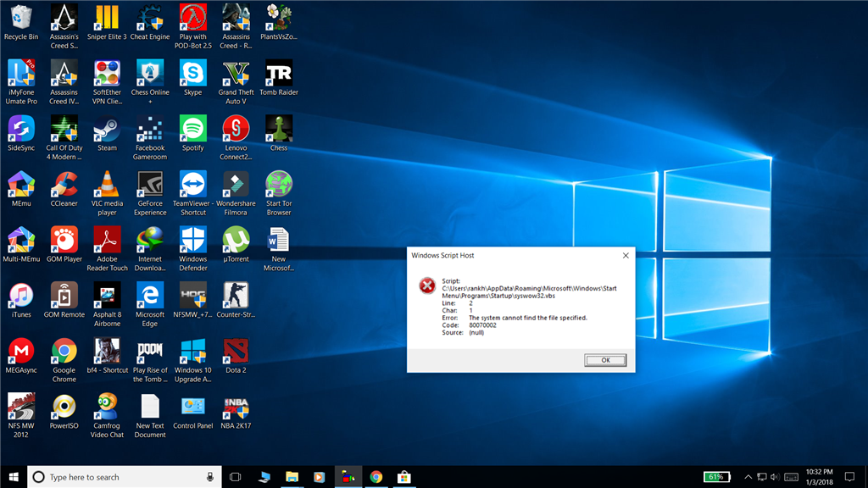Screen dimensions: 868x488
Task: Select the NFS MW 2012 icon
Action: (21, 415)
